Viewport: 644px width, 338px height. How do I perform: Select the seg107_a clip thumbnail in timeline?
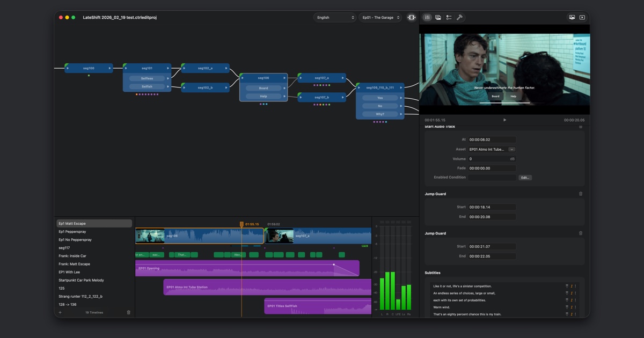coord(280,236)
